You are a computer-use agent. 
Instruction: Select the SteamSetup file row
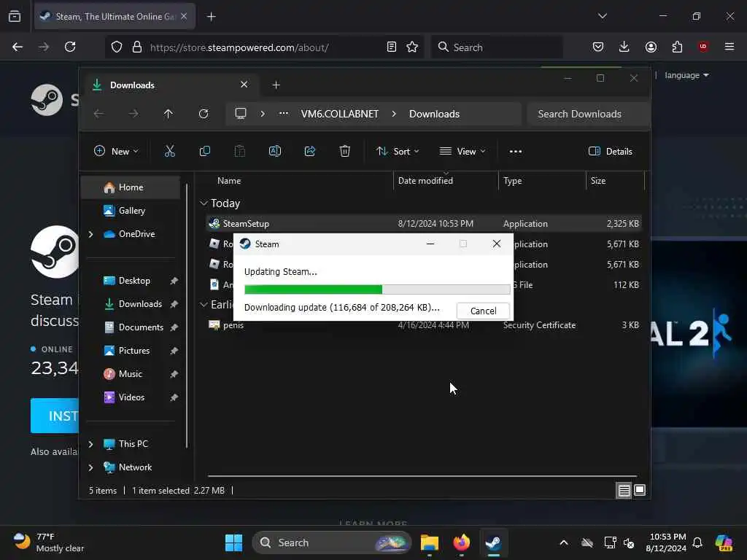(424, 224)
